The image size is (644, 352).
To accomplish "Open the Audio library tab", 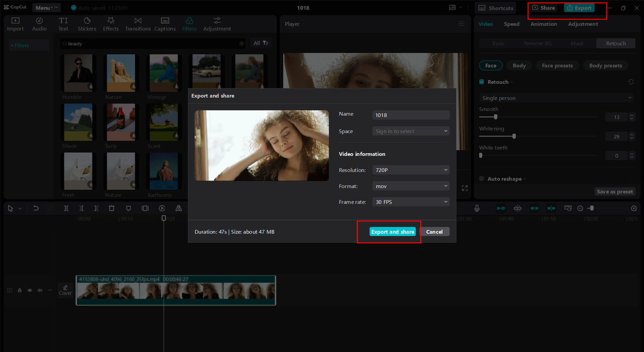I will (39, 24).
